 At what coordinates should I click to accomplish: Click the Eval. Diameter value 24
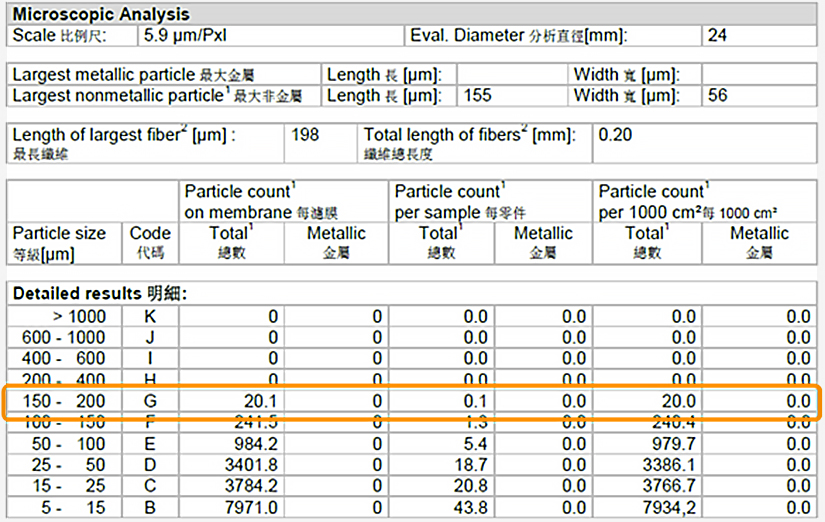coord(718,36)
